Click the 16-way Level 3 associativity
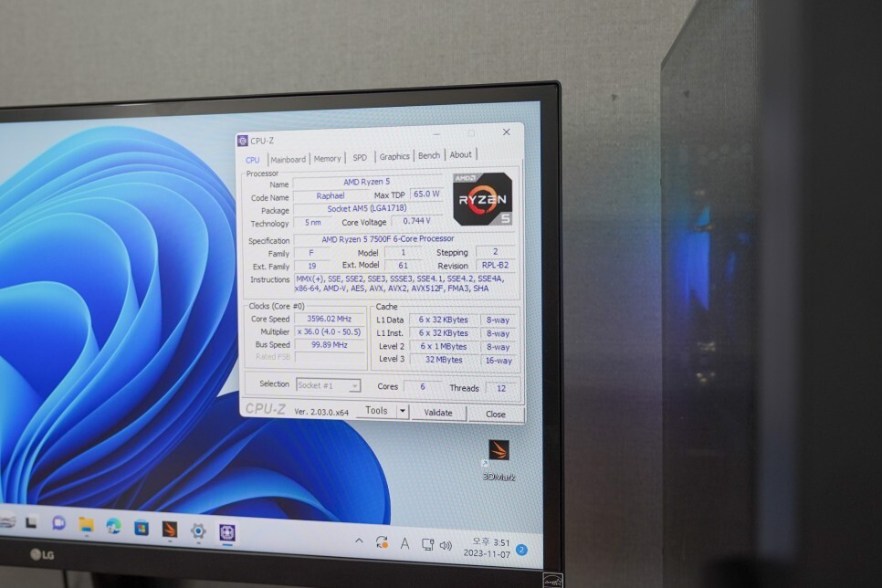882x588 pixels. pos(499,361)
